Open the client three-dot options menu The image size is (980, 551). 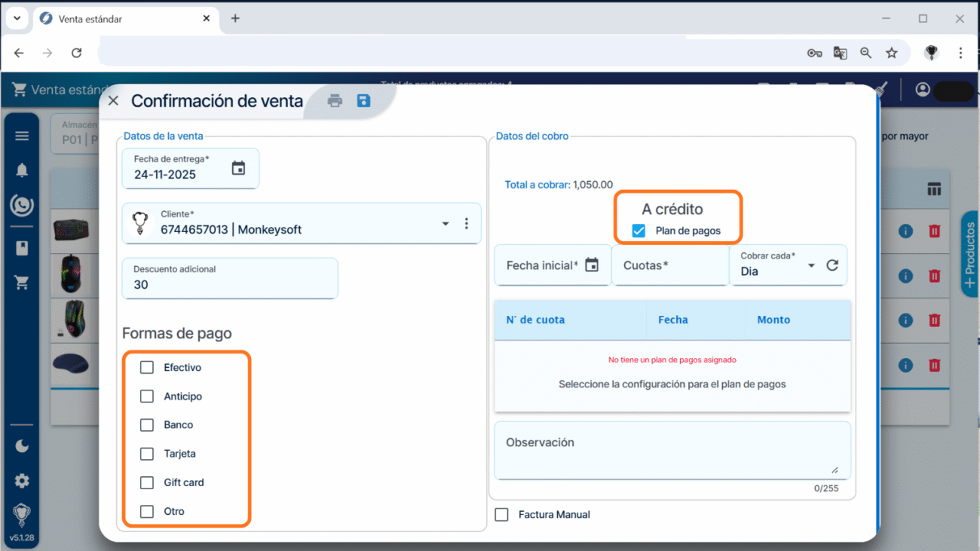pyautogui.click(x=467, y=224)
